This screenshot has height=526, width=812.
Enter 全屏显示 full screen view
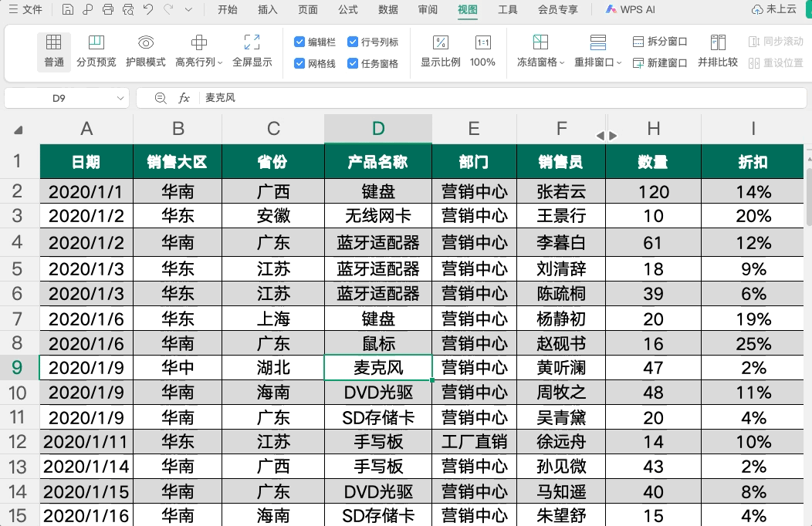coord(252,51)
